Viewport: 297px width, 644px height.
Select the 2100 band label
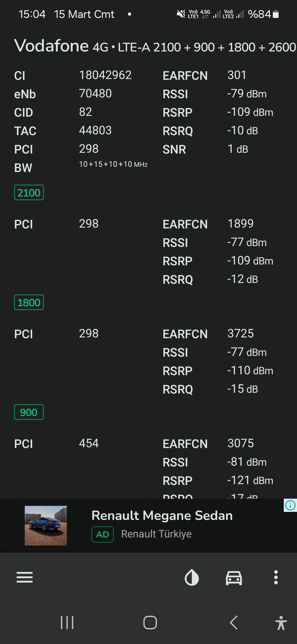click(x=29, y=193)
